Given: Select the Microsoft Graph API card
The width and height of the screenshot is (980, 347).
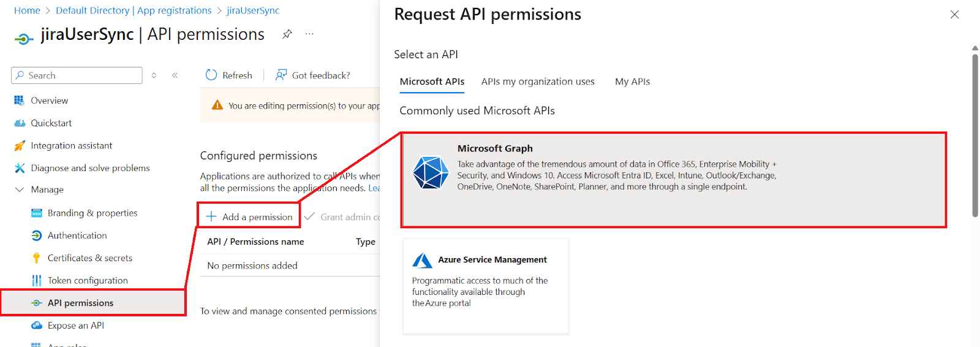Looking at the screenshot, I should (x=674, y=180).
